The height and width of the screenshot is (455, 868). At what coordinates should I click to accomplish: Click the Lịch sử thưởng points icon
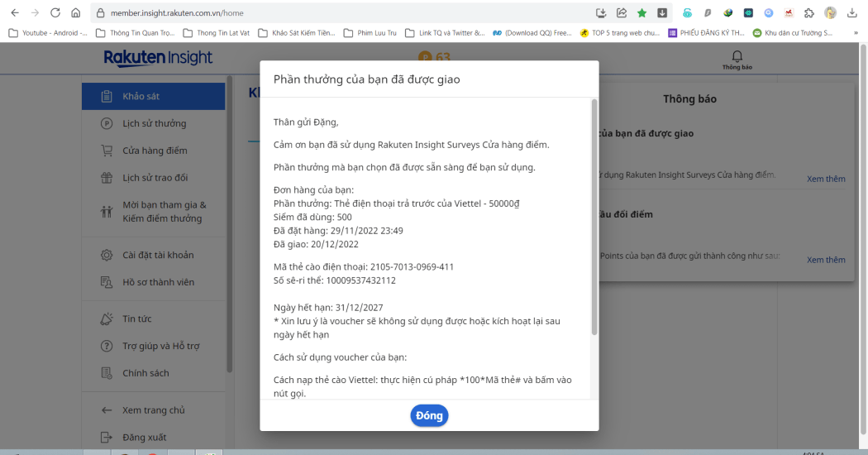(x=107, y=123)
